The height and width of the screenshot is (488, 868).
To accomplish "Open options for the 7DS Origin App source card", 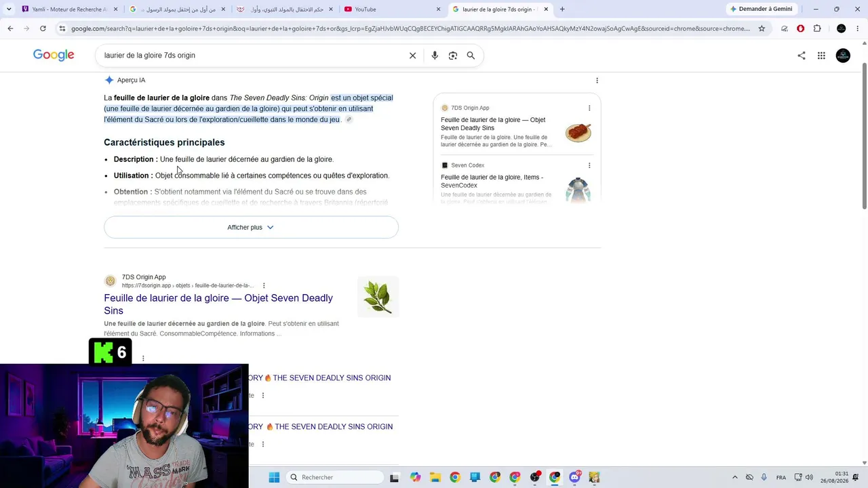I will 589,108.
